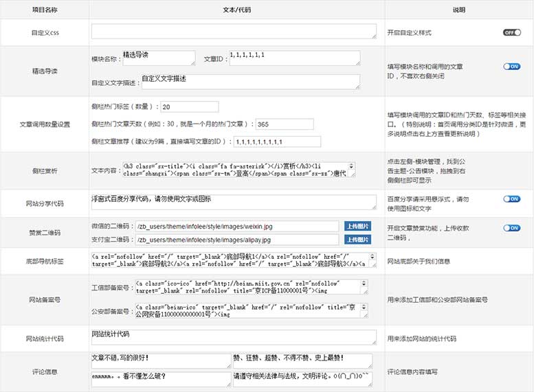Focus the 模块名称 input field
534x392 pixels.
point(158,58)
